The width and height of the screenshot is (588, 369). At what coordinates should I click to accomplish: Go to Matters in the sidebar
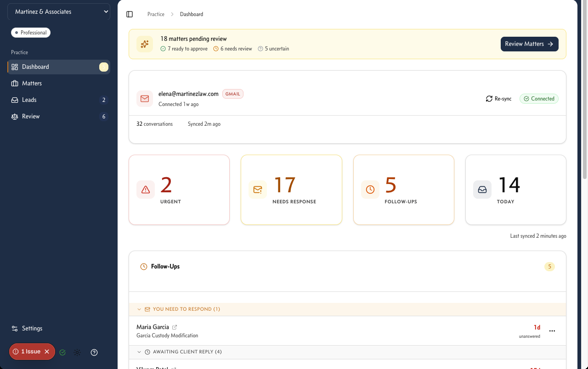(59, 83)
